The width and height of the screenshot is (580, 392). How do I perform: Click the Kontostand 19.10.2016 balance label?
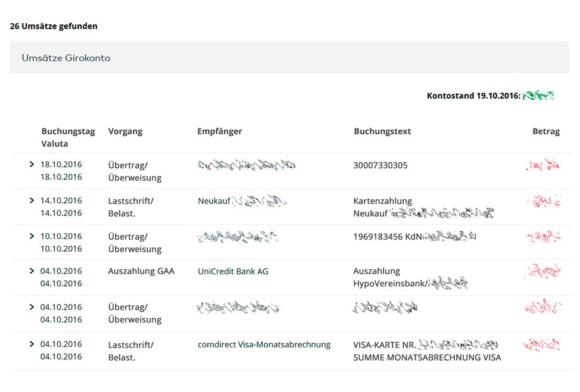coord(473,96)
